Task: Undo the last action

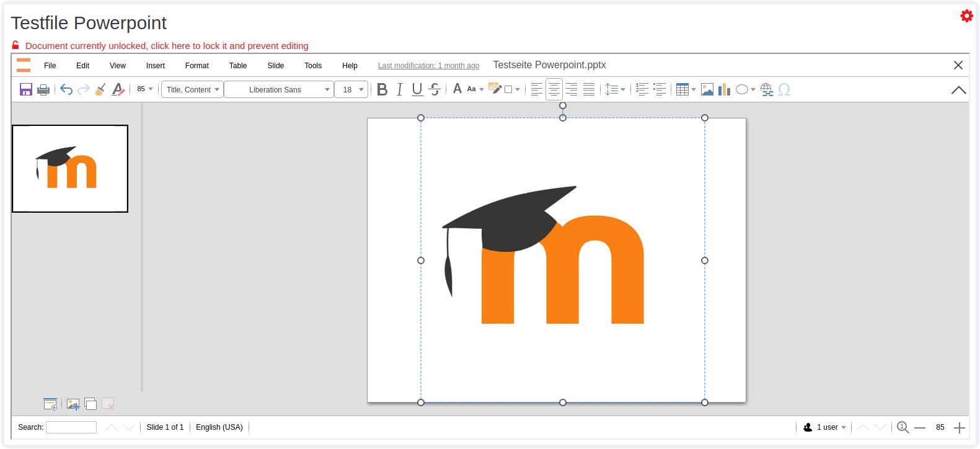Action: tap(66, 89)
